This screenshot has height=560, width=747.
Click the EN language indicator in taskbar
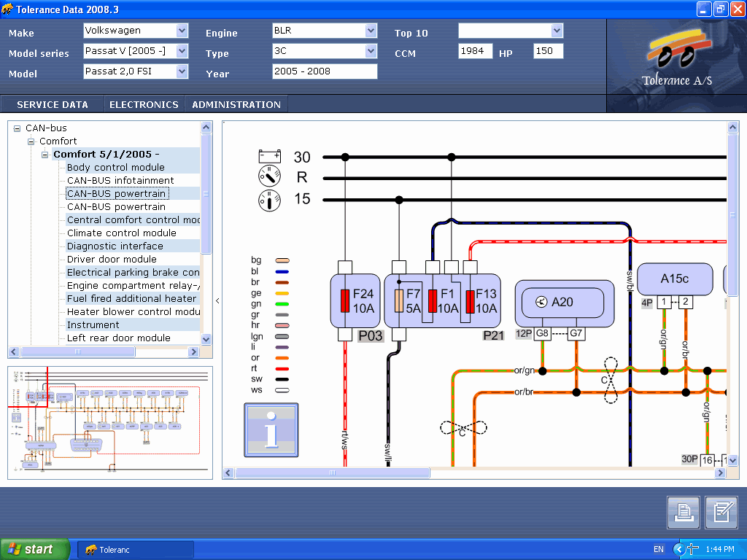[x=659, y=549]
